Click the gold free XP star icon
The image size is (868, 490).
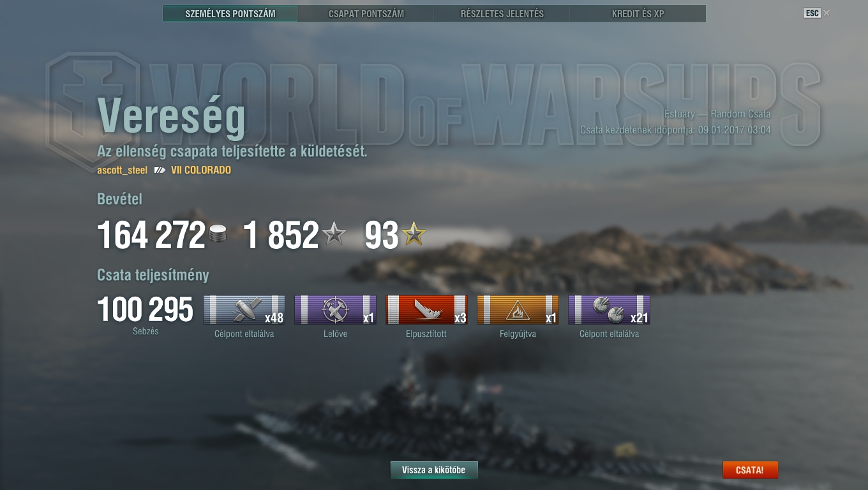414,235
